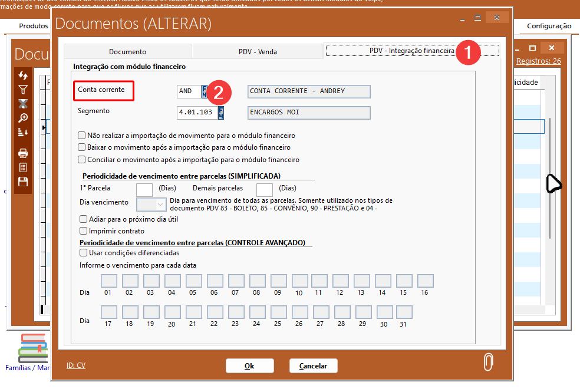
Task: Open the F4 lookup for Segmento
Action: [x=220, y=113]
